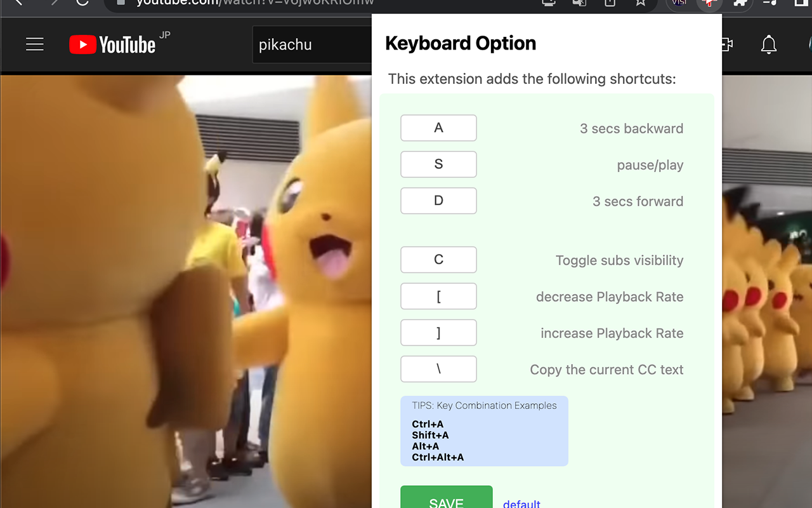Viewport: 812px width, 508px height.
Task: Select the browser address bar URL
Action: pyautogui.click(x=255, y=3)
